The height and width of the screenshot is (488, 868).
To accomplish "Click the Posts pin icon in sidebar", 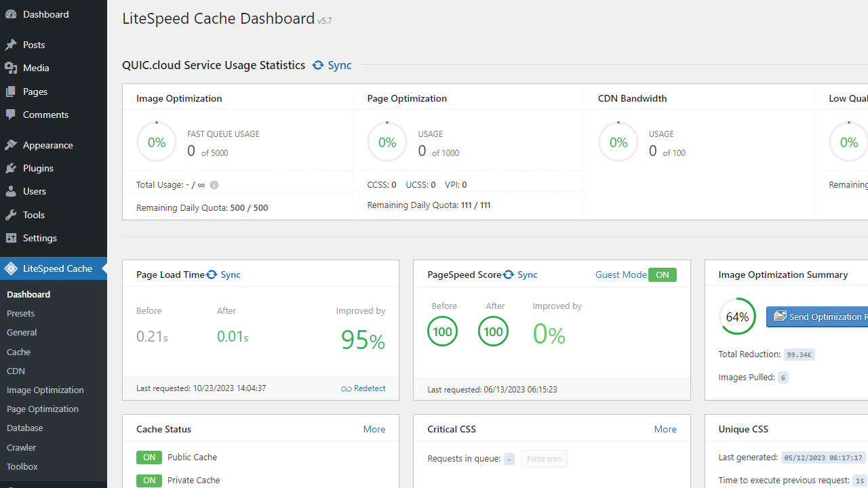I will tap(11, 45).
